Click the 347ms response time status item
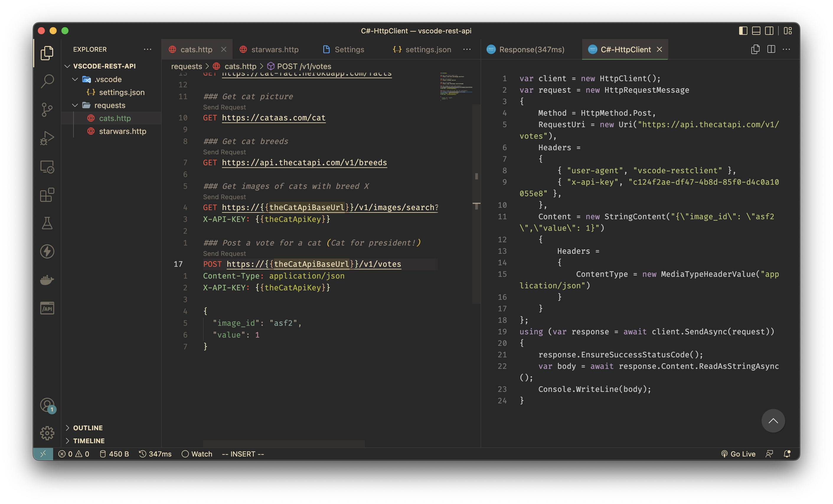This screenshot has width=833, height=504. [155, 454]
